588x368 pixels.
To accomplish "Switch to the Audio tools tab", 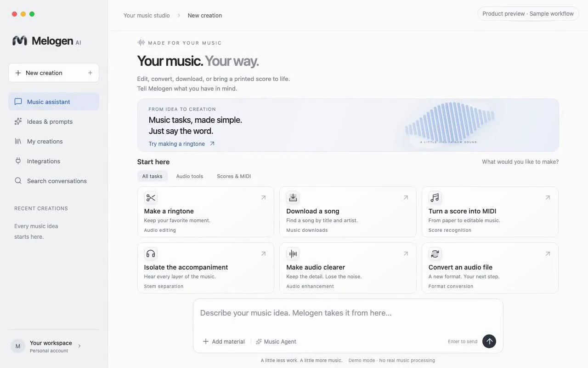I will pos(190,176).
